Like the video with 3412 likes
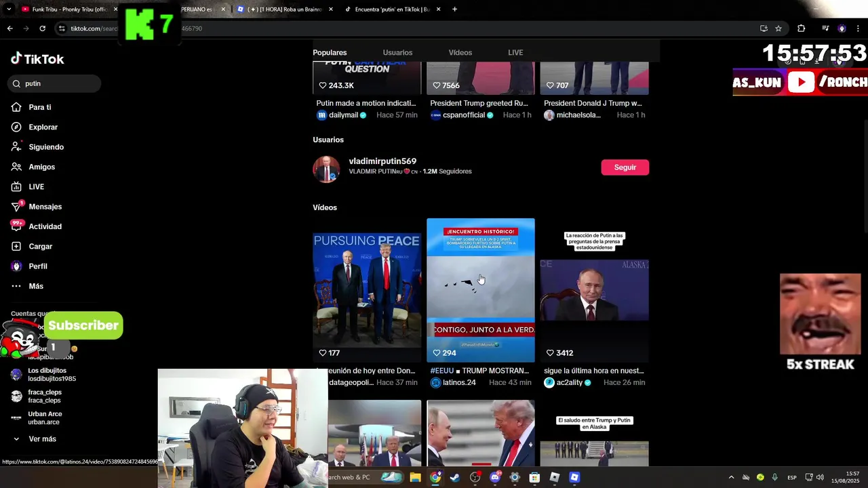This screenshot has height=488, width=868. (550, 353)
